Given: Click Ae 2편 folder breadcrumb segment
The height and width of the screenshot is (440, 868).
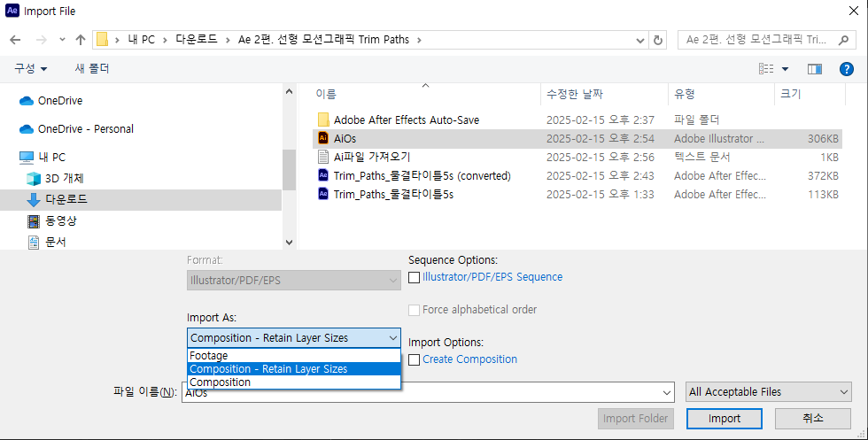Looking at the screenshot, I should tap(323, 40).
